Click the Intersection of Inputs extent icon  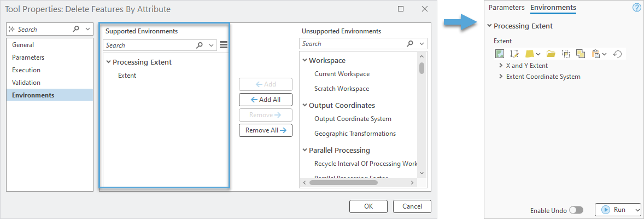[x=566, y=54]
